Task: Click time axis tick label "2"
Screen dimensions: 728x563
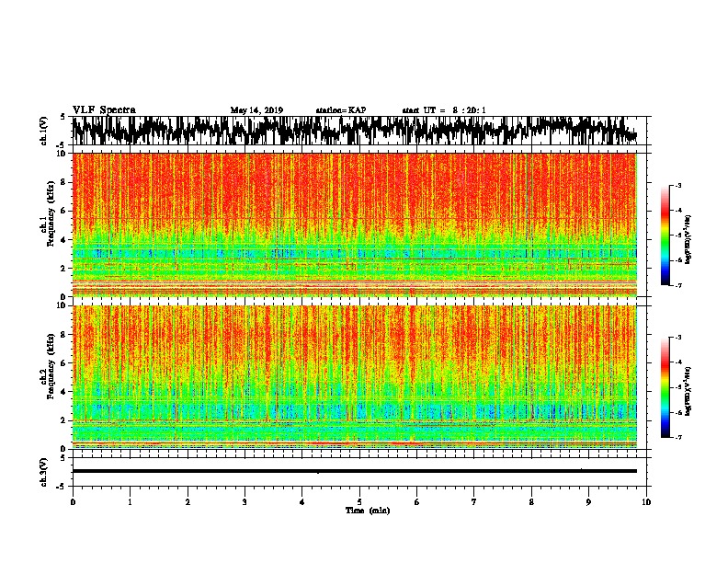Action: (x=188, y=502)
